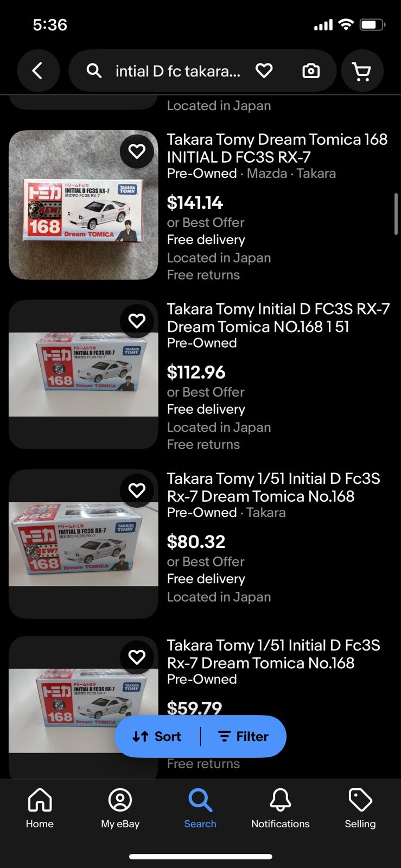Switch to the My eBay tab
The image size is (401, 868).
[120, 808]
